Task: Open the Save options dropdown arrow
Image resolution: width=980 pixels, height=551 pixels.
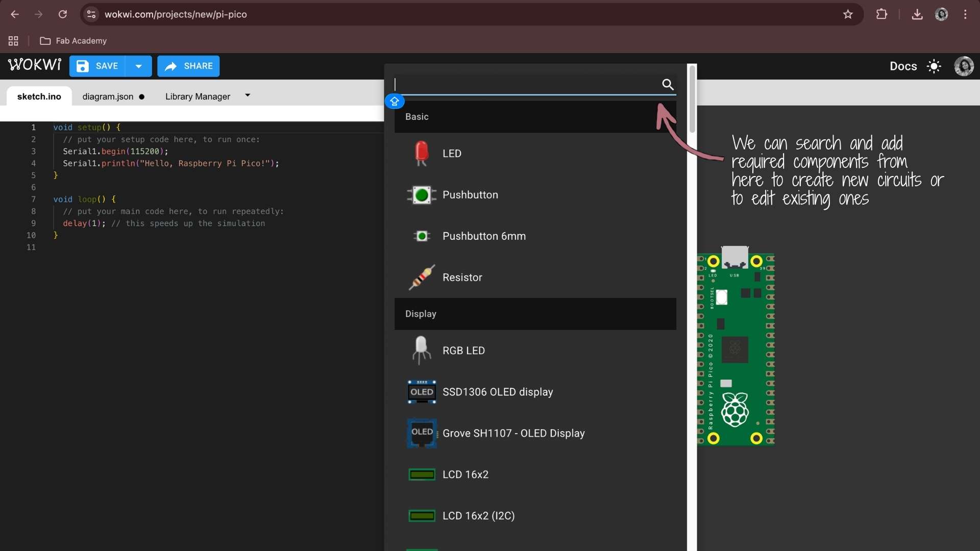Action: (x=138, y=66)
